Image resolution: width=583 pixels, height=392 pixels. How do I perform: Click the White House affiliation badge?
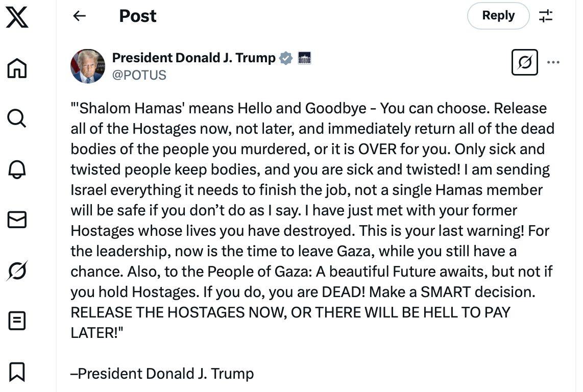304,58
